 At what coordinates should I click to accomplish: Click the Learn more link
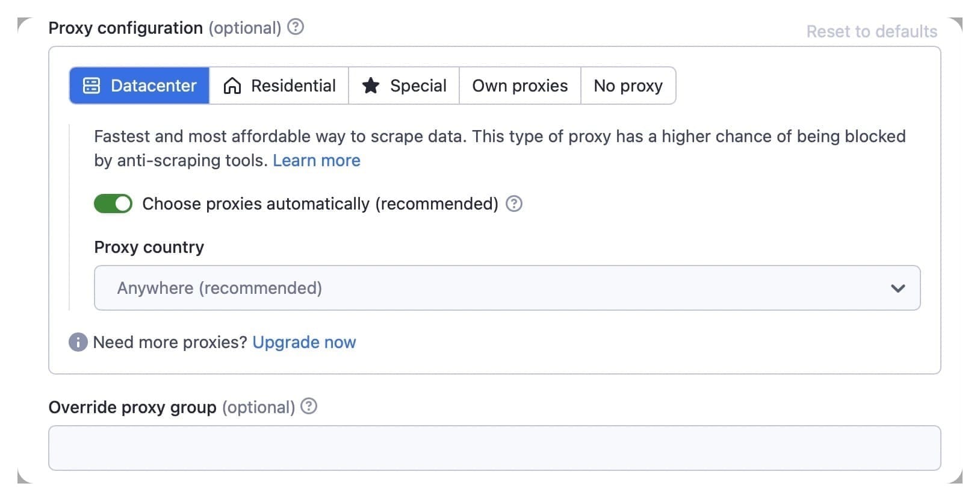coord(317,160)
